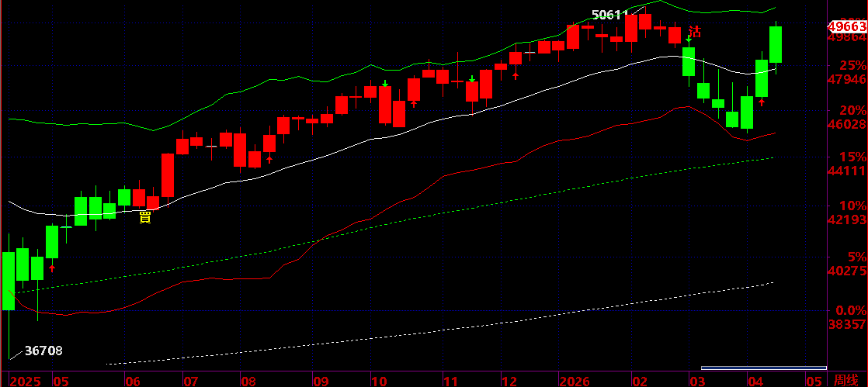Click the 49864 price axis value
The width and height of the screenshot is (868, 387).
pyautogui.click(x=846, y=37)
